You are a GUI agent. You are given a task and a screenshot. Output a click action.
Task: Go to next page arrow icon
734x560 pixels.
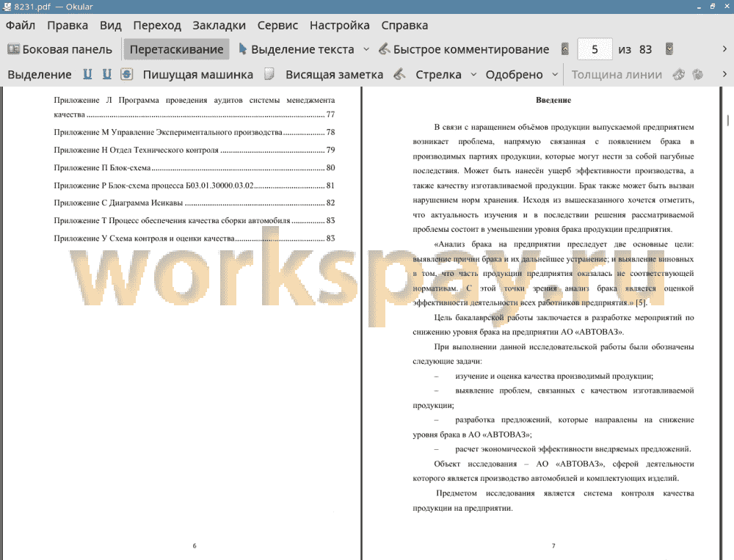669,49
